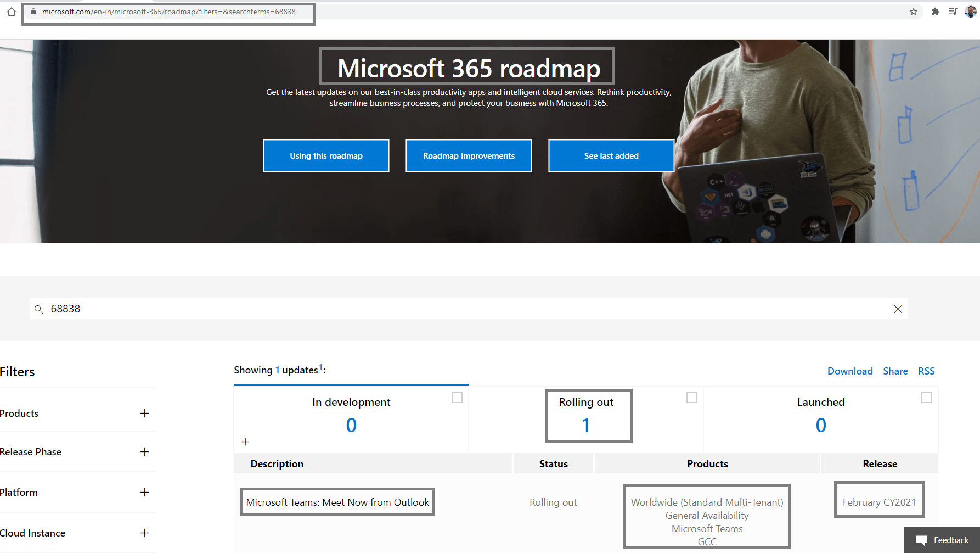The height and width of the screenshot is (553, 980).
Task: Tick the In development checkbox
Action: 457,398
